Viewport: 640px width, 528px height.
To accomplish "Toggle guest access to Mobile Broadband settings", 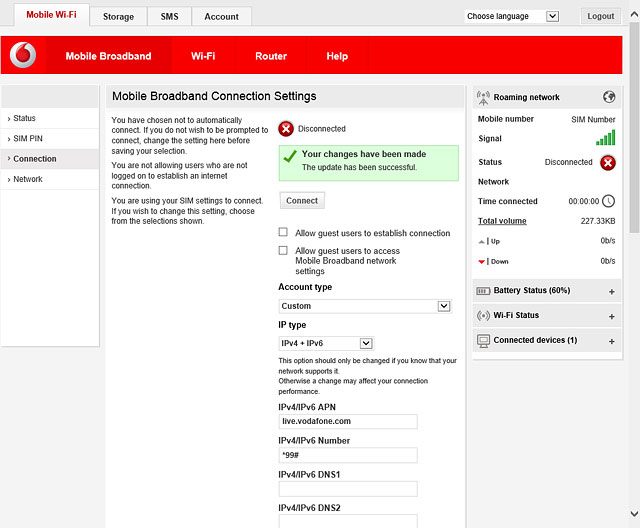I will pos(283,250).
